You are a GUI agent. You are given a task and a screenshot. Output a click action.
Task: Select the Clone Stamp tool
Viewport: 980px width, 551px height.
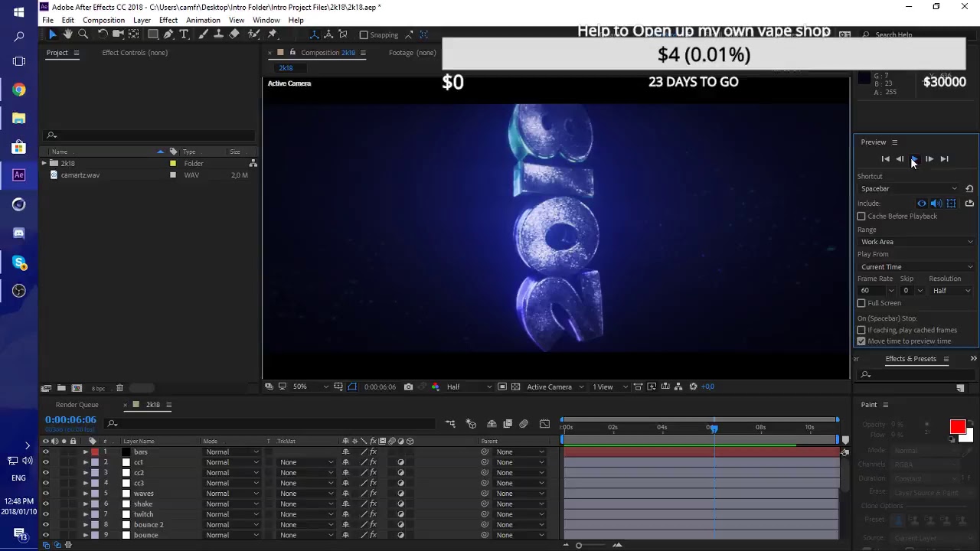[x=219, y=34]
